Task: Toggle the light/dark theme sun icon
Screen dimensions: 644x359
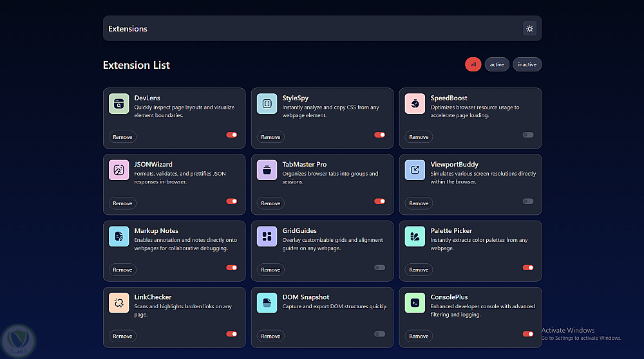Action: click(529, 29)
